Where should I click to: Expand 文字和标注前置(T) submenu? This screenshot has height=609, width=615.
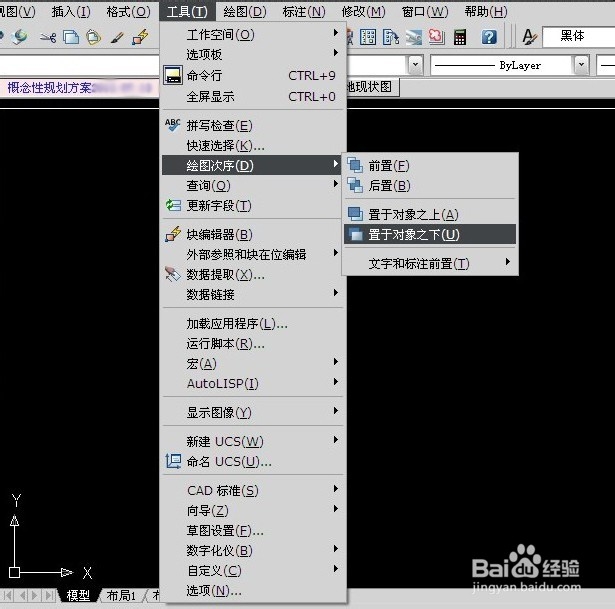point(430,264)
